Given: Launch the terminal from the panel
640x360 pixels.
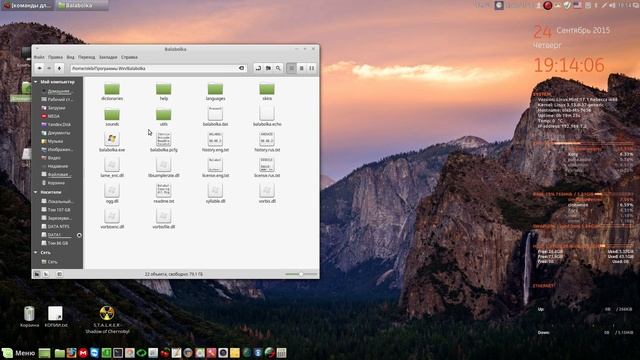Looking at the screenshot, I should point(118,353).
